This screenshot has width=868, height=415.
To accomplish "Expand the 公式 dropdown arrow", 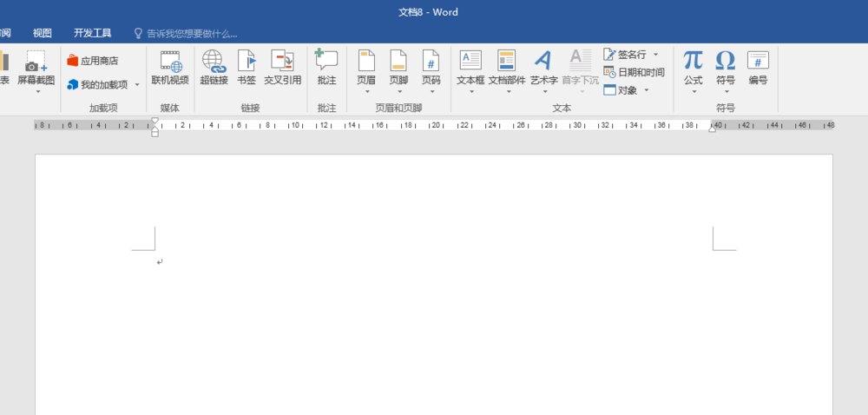I will tap(694, 91).
